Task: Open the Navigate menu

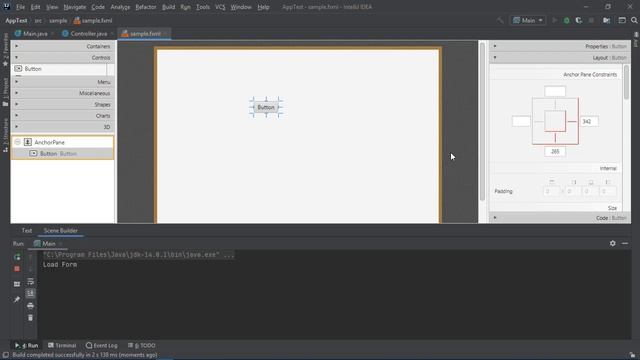Action: [75, 7]
